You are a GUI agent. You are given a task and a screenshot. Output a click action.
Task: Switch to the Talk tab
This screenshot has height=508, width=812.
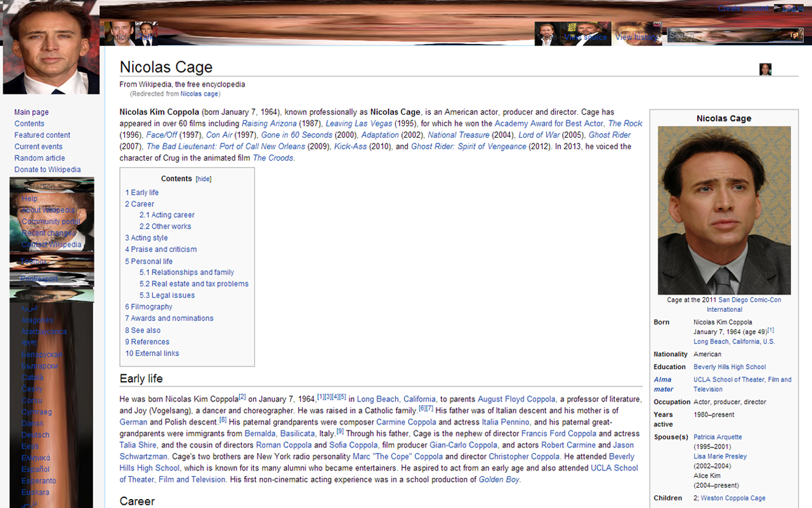pos(147,37)
